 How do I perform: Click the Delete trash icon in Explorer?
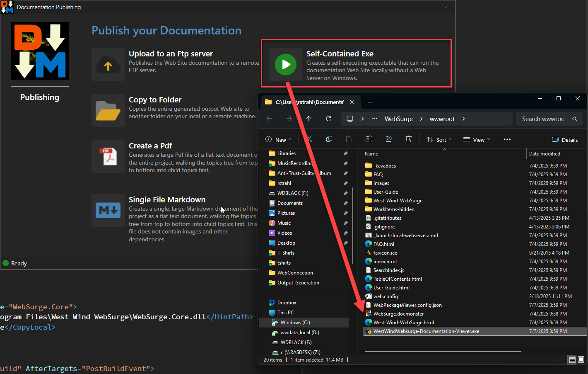pyautogui.click(x=409, y=139)
